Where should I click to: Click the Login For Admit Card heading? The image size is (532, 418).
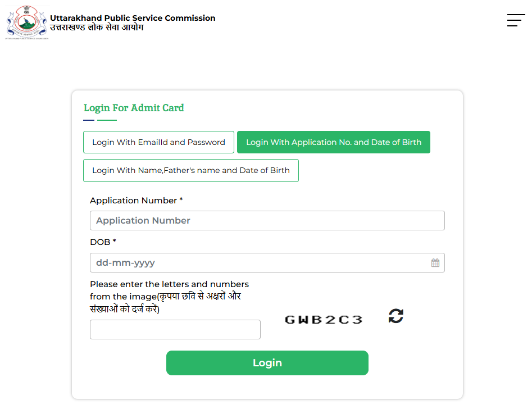134,108
